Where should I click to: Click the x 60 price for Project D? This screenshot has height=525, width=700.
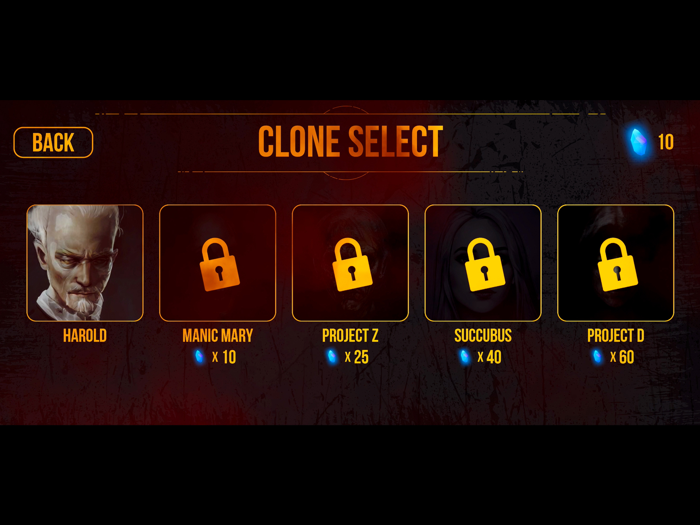pyautogui.click(x=622, y=357)
